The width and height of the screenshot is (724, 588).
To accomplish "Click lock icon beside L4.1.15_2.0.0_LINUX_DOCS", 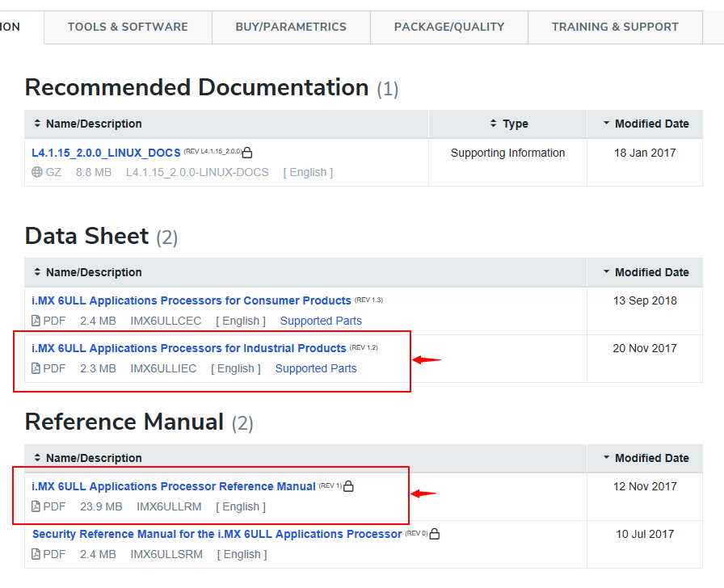I will pyautogui.click(x=247, y=153).
